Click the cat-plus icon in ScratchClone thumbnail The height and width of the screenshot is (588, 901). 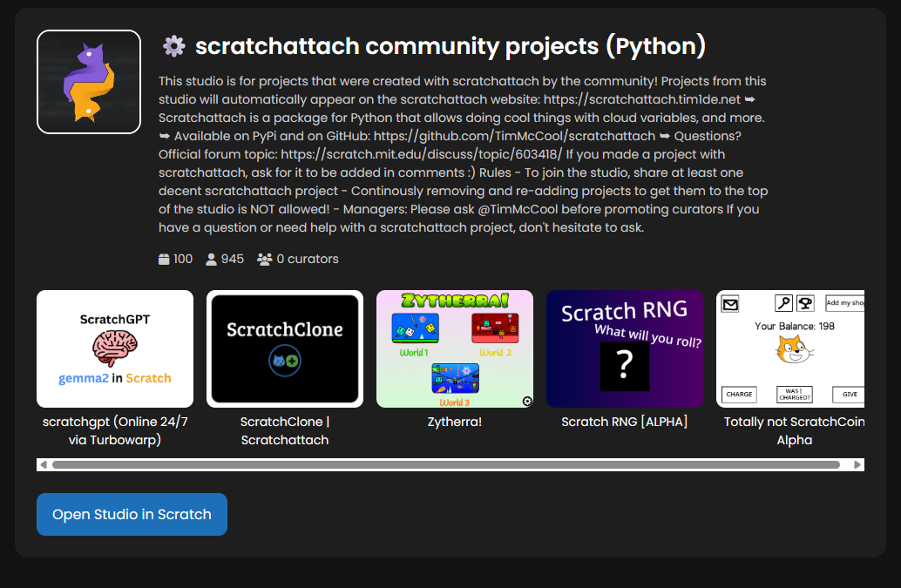(285, 361)
